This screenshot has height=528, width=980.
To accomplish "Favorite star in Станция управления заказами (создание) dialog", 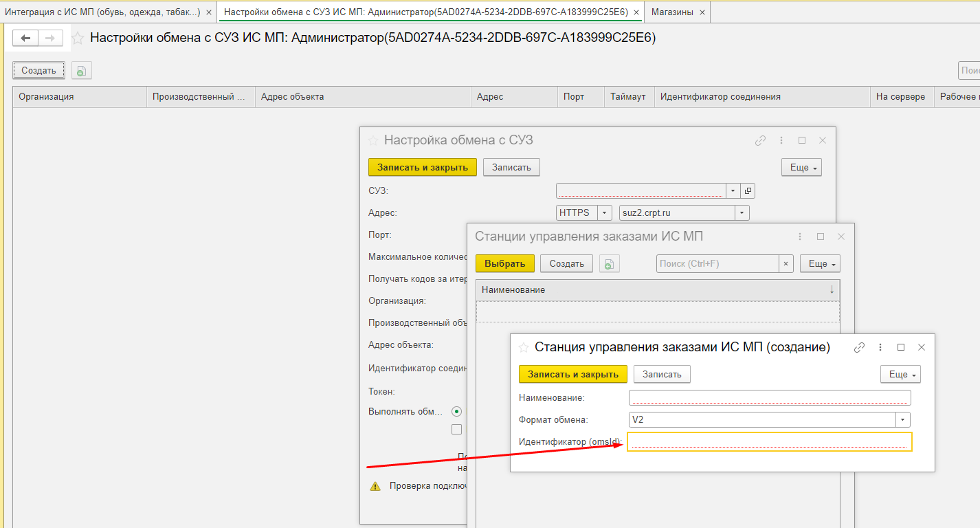I will click(x=524, y=347).
